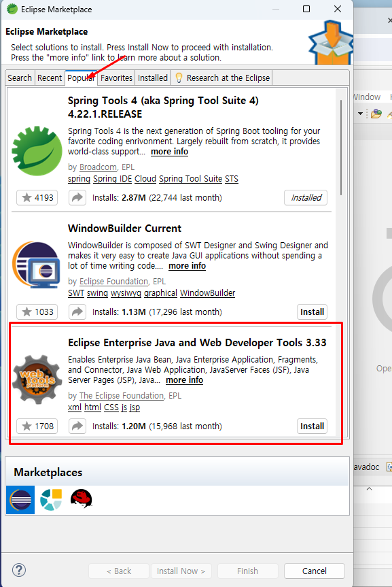Click the graphical tag link
This screenshot has height=587, width=392.
(160, 293)
